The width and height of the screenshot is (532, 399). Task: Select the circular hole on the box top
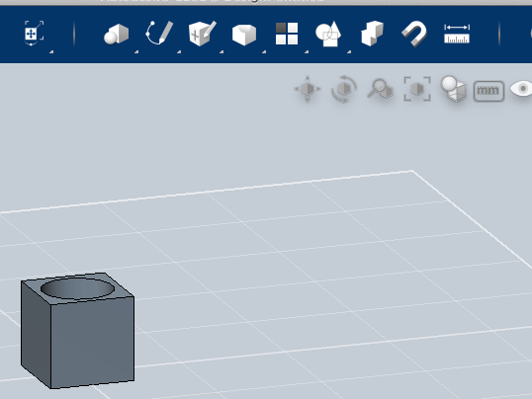(x=77, y=288)
